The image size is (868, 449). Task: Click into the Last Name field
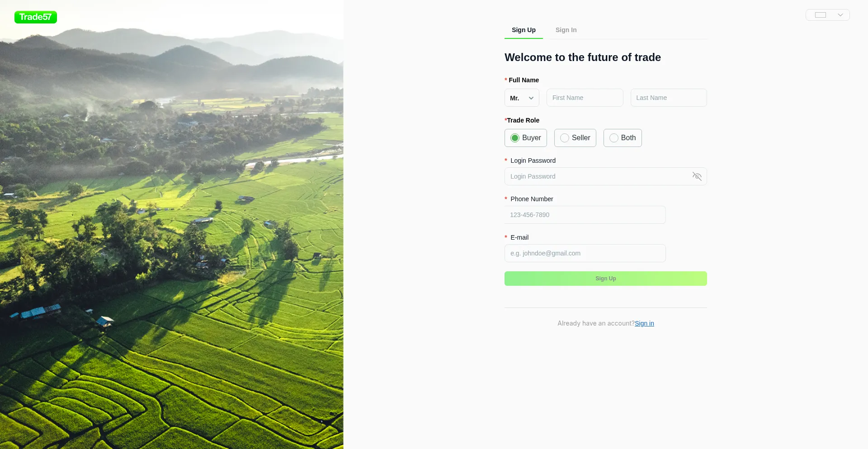tap(668, 98)
